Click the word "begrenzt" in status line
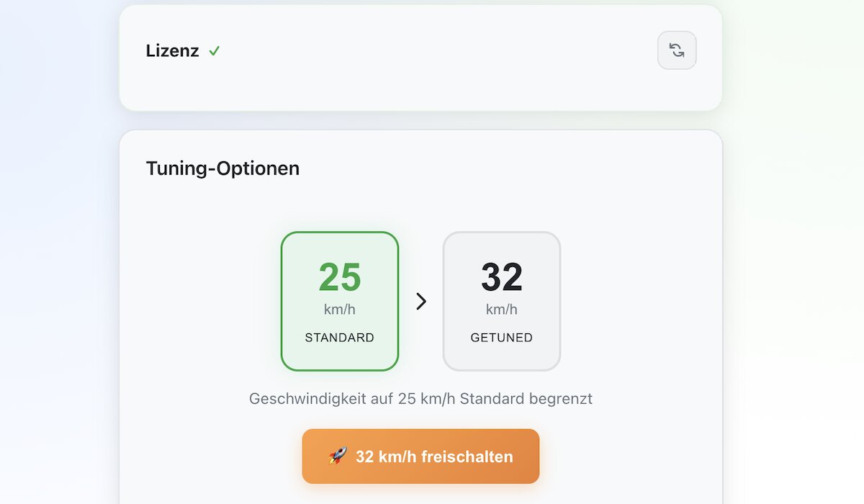Image resolution: width=864 pixels, height=504 pixels. point(560,399)
